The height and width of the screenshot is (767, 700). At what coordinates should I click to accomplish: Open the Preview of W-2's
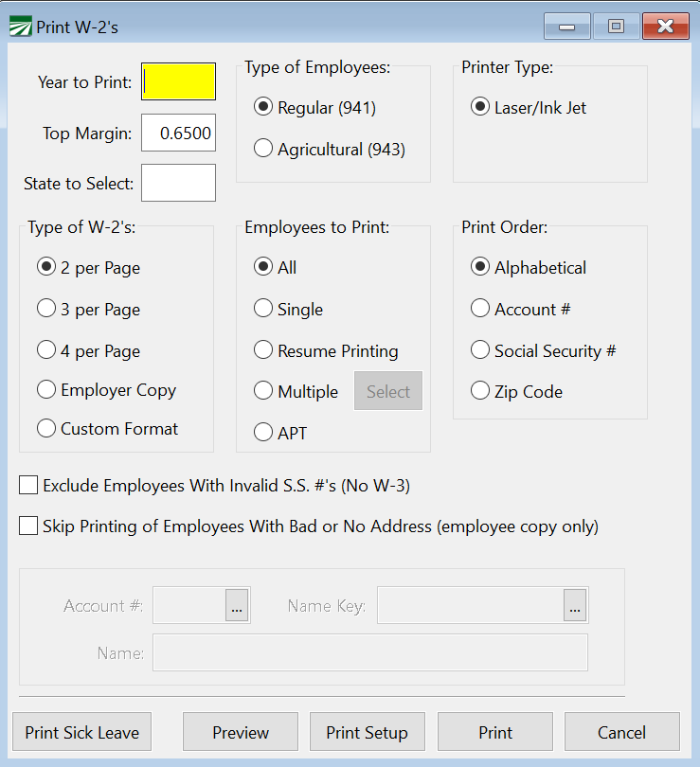[241, 732]
